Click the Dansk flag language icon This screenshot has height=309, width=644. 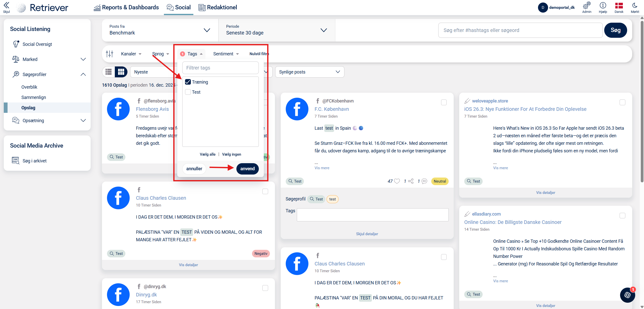[x=619, y=6]
